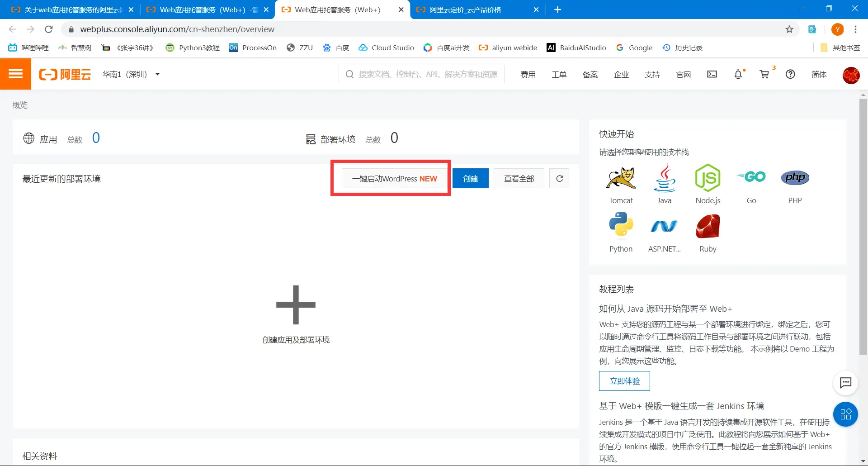The width and height of the screenshot is (868, 466).
Task: Click the 查看全部 button
Action: 519,178
